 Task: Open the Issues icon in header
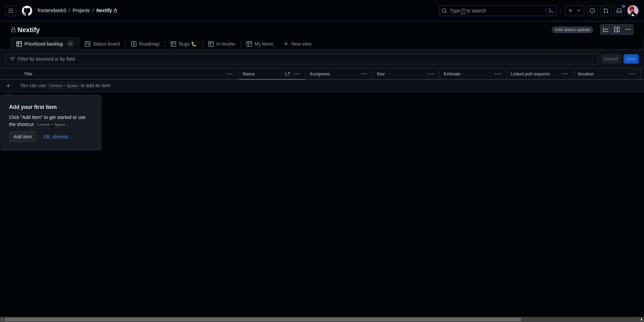[592, 11]
